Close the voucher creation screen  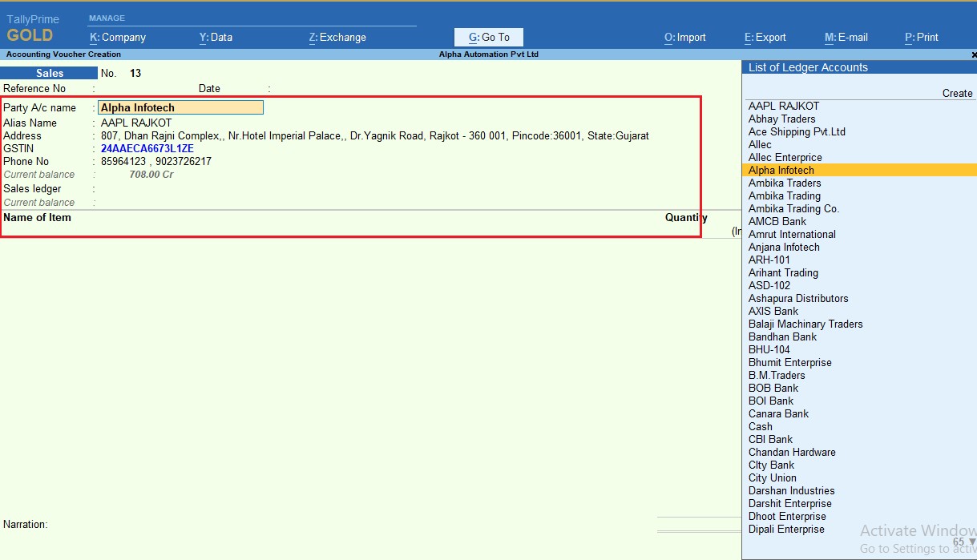pos(974,54)
